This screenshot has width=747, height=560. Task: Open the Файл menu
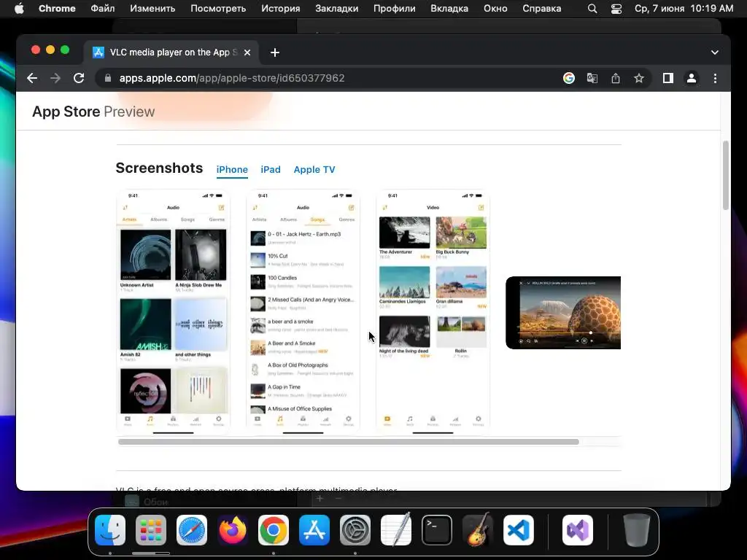tap(102, 9)
